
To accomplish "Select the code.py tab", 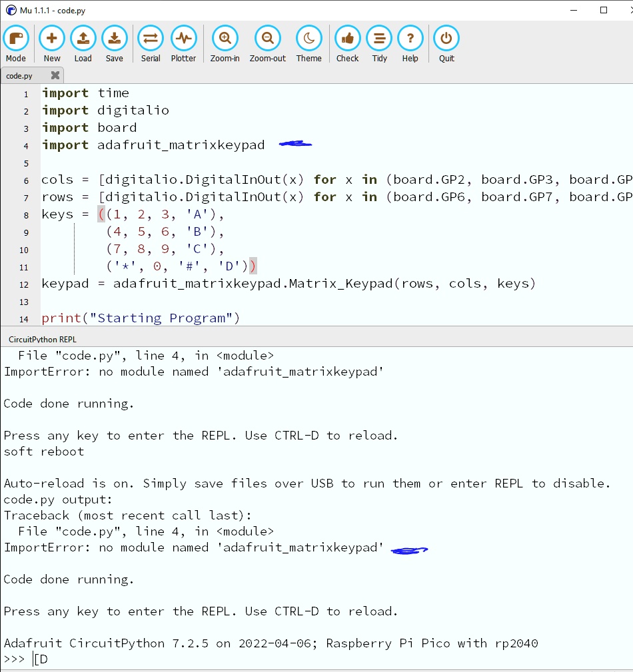I will (20, 75).
